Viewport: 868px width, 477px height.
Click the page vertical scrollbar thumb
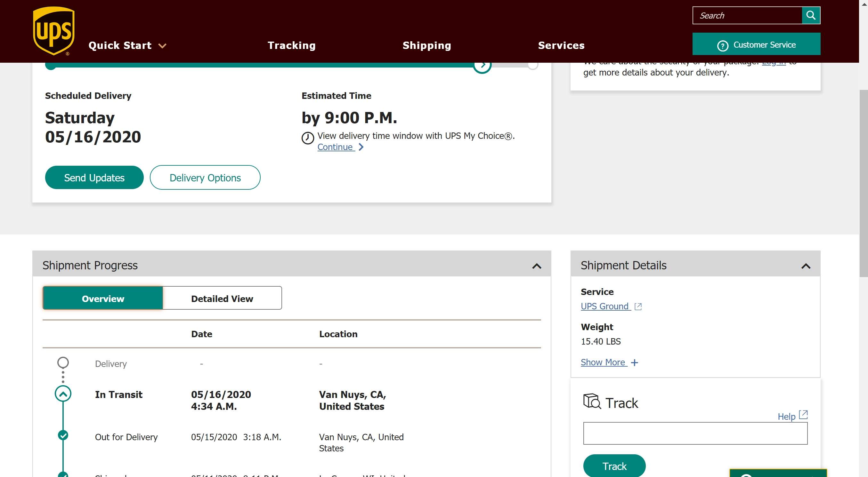click(864, 183)
